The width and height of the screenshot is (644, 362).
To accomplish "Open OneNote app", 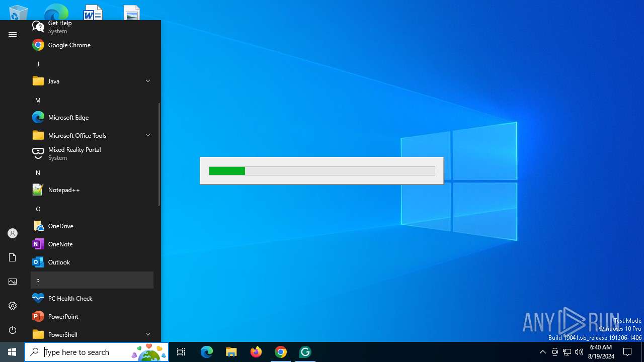I will tap(92, 244).
